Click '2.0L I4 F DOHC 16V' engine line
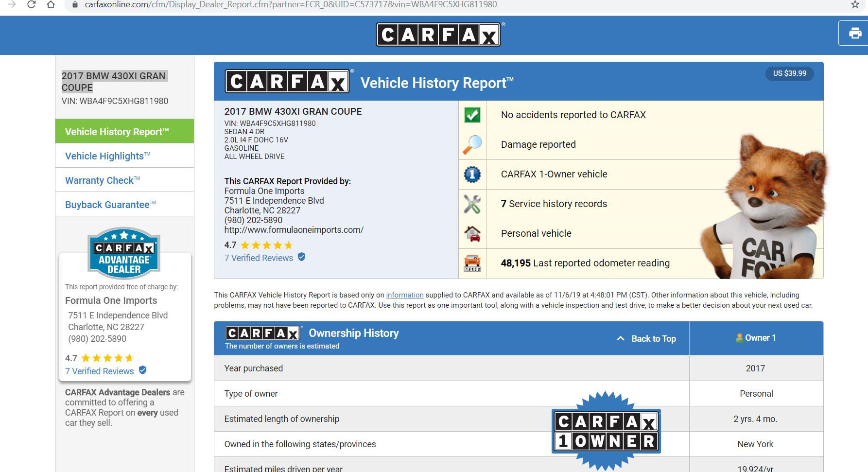Screen dimensions: 868x472 click(256, 140)
